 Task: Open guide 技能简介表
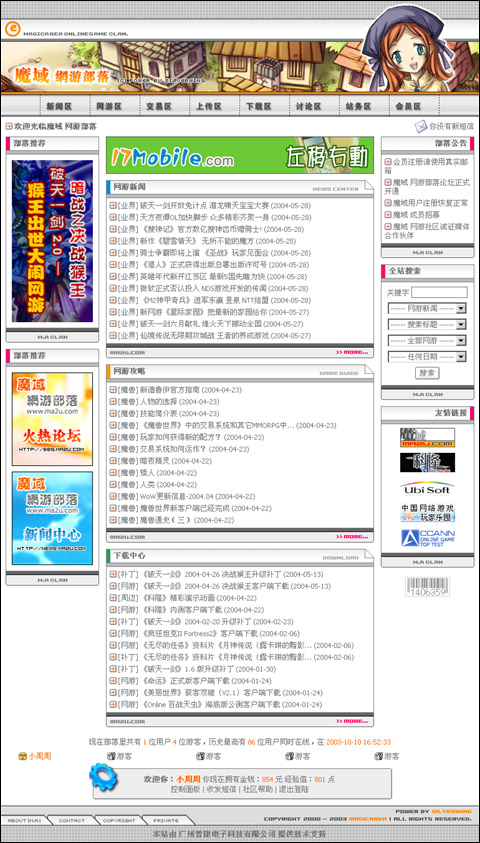point(159,413)
